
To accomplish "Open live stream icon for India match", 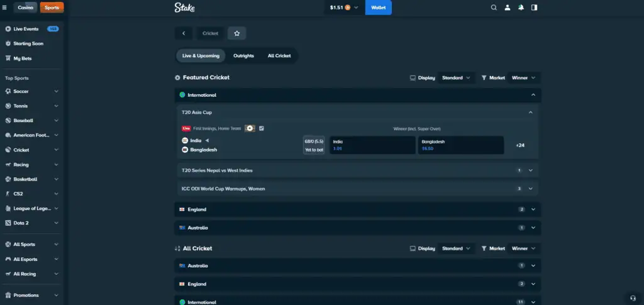I will [250, 128].
